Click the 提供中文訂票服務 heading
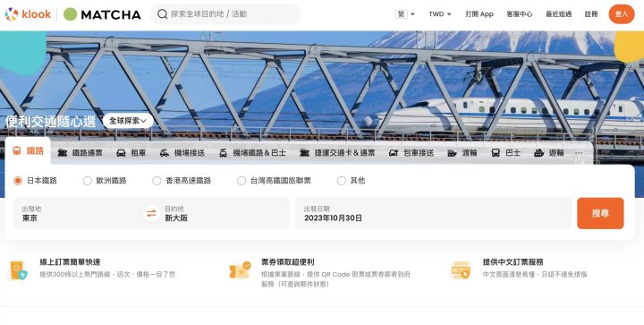The height and width of the screenshot is (325, 644). [513, 261]
